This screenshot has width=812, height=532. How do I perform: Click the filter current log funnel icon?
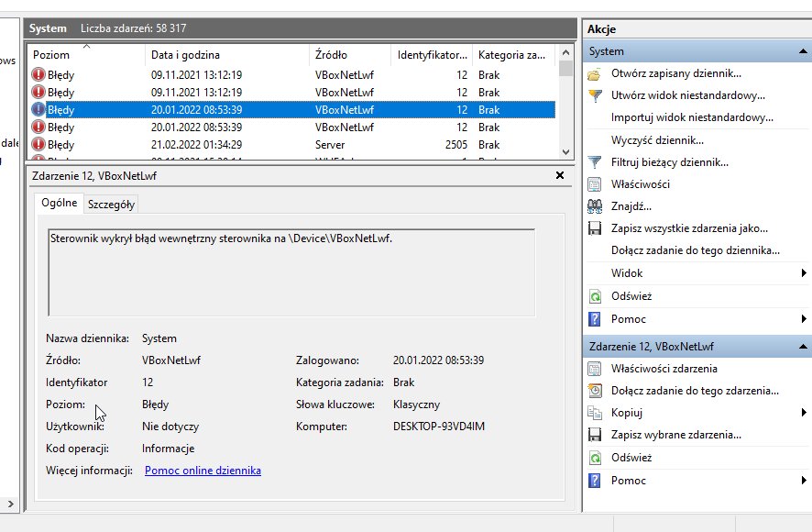click(595, 163)
